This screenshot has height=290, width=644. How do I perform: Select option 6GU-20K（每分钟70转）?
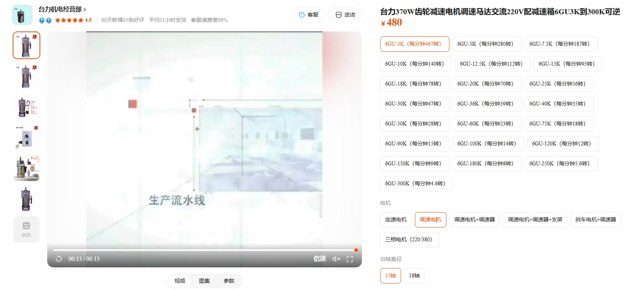(x=487, y=84)
